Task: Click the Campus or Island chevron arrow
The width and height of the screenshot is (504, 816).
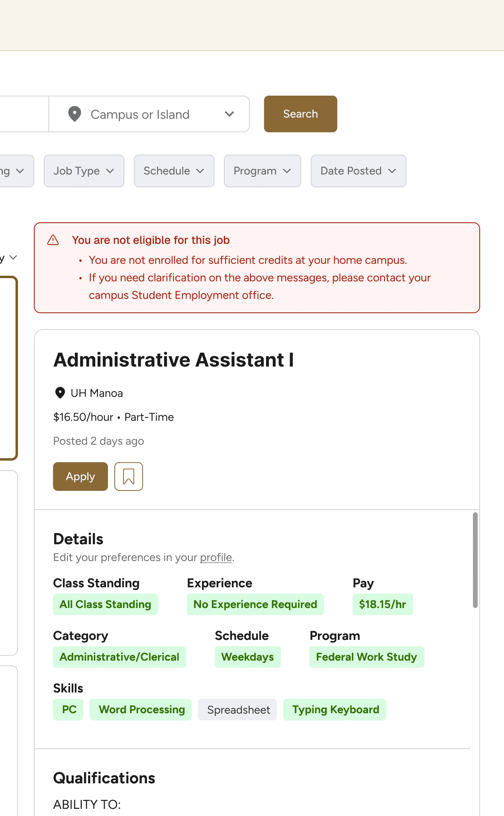Action: point(229,114)
